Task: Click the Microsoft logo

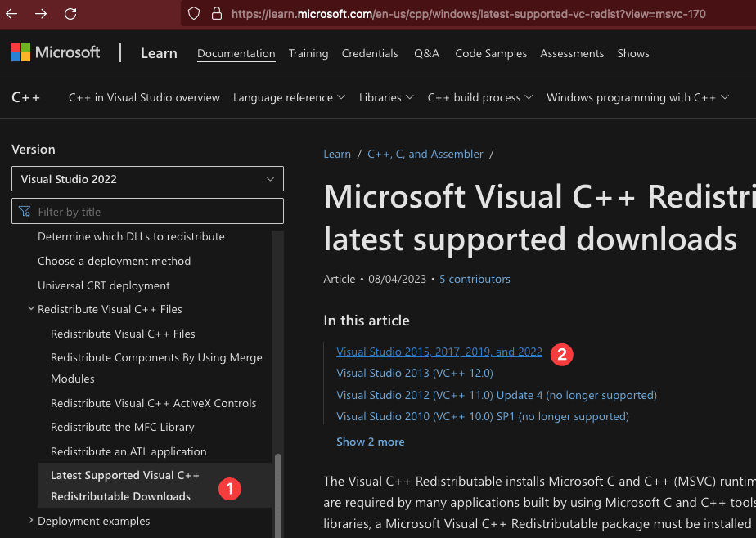Action: point(56,52)
